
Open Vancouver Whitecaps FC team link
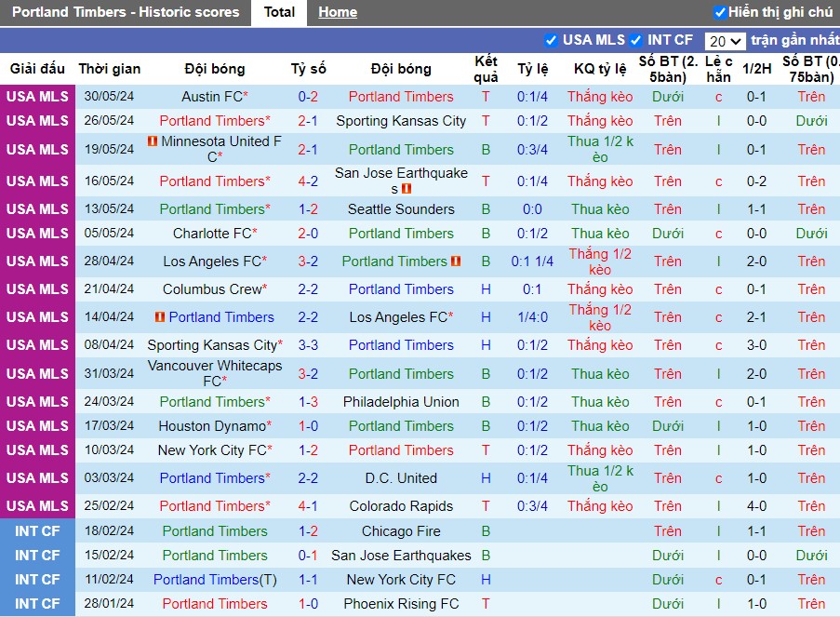coord(215,373)
